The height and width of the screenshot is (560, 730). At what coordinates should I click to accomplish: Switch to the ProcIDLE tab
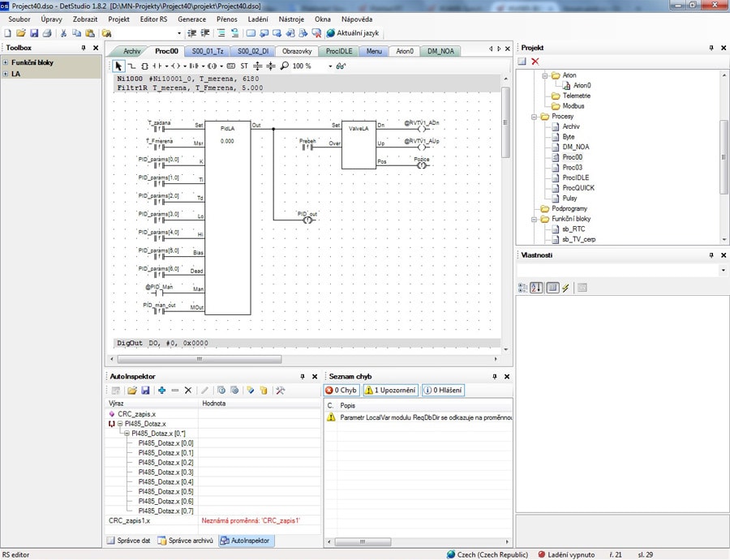tap(339, 51)
